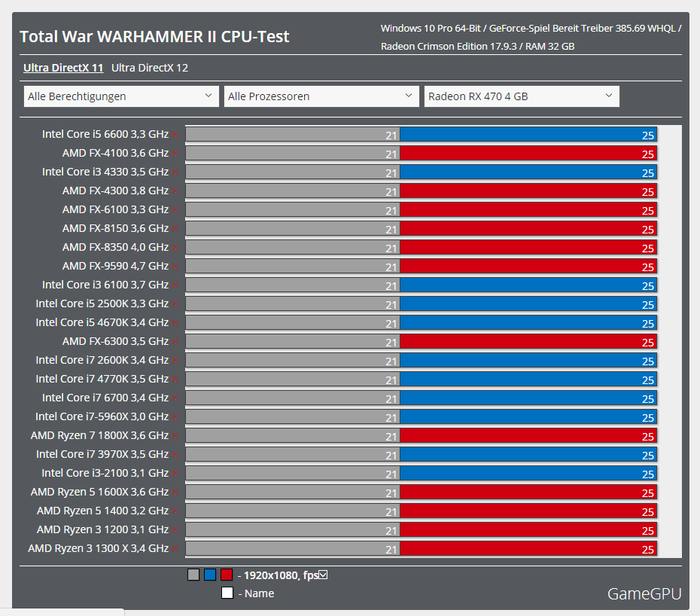Remove Intel Core i7 6700 via X
The width and height of the screenshot is (700, 616).
[x=175, y=398]
